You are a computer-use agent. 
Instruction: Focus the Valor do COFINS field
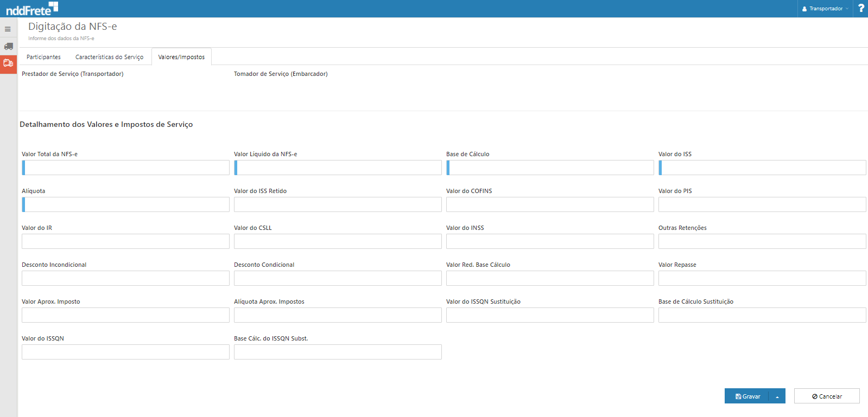pyautogui.click(x=550, y=204)
